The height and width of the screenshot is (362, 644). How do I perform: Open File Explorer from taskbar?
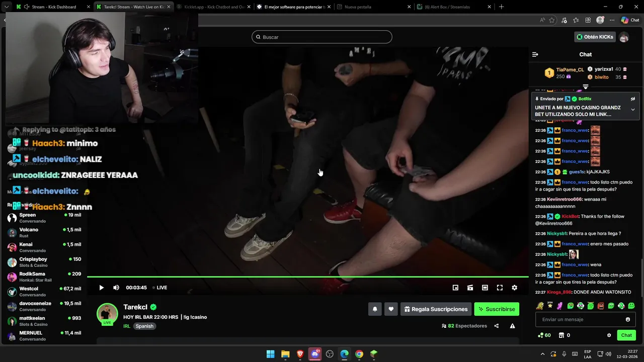(x=285, y=354)
